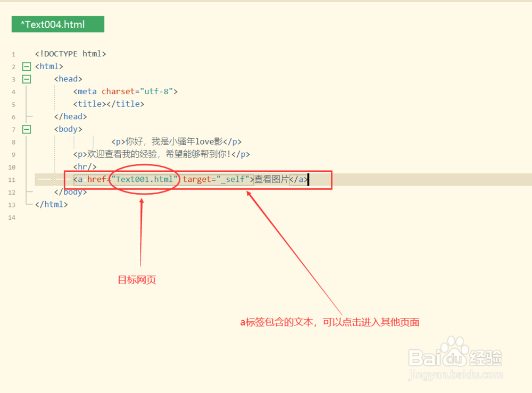
Task: Click the closing </body> tag
Action: pyautogui.click(x=70, y=192)
